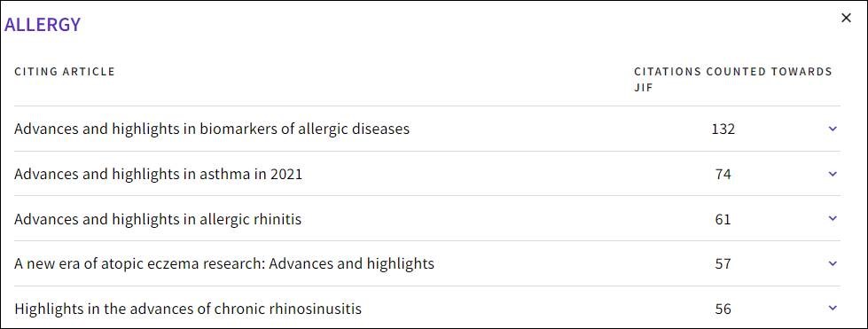Click the 132 citations count

pyautogui.click(x=723, y=129)
